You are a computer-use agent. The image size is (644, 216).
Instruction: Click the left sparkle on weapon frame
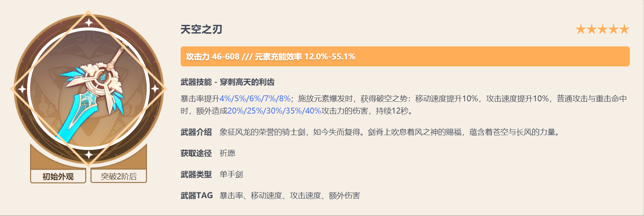(x=22, y=89)
